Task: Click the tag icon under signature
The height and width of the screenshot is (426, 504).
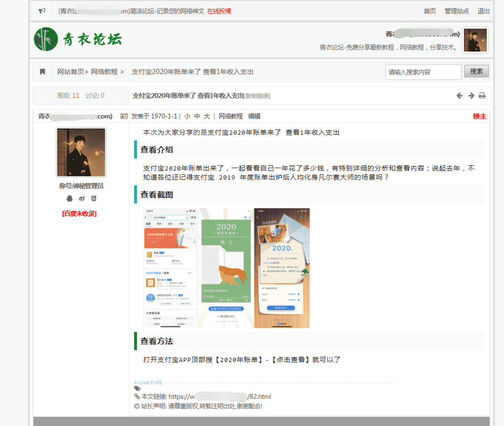Action: point(137,389)
